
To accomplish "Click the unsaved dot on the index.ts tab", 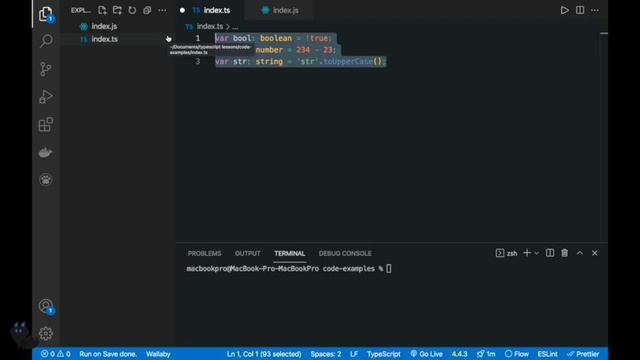I will tap(182, 10).
